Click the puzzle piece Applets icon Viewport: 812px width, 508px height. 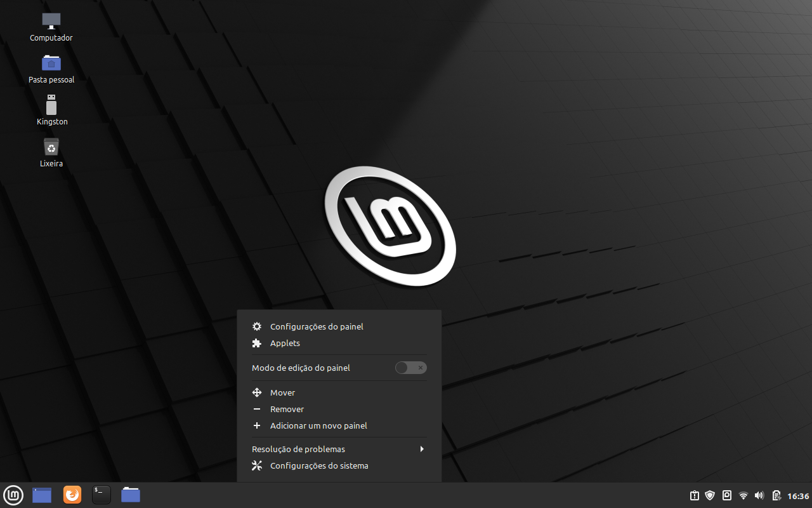tap(257, 343)
